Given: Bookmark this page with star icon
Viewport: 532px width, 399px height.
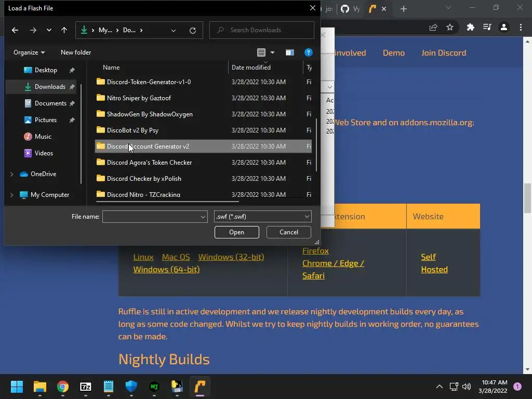Looking at the screenshot, I should 450,28.
